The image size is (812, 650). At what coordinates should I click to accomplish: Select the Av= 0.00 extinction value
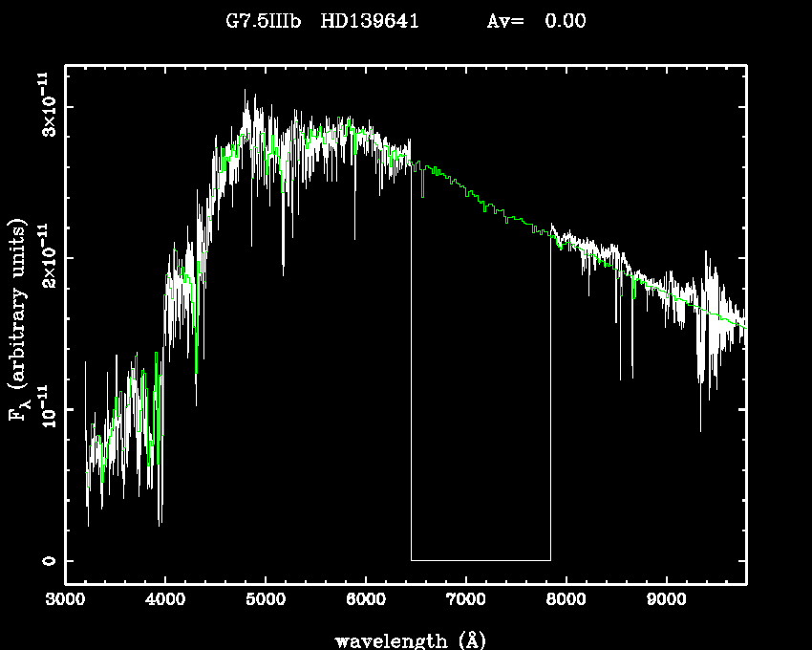(x=536, y=21)
